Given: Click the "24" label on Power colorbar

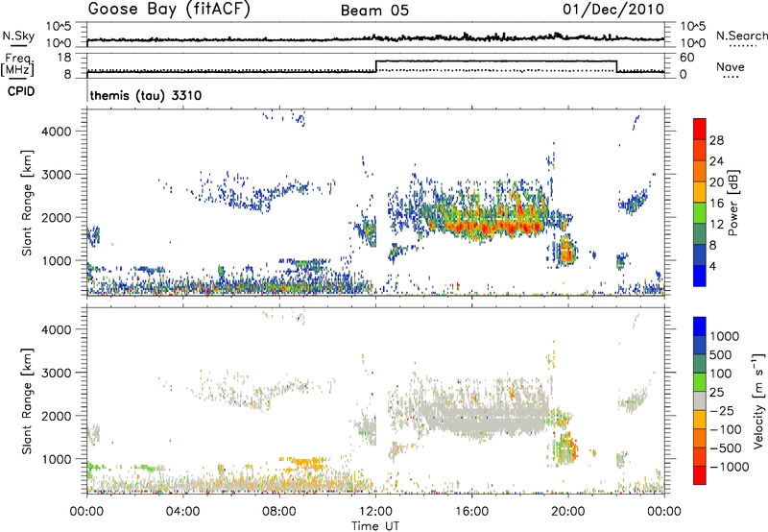Looking at the screenshot, I should coord(716,161).
